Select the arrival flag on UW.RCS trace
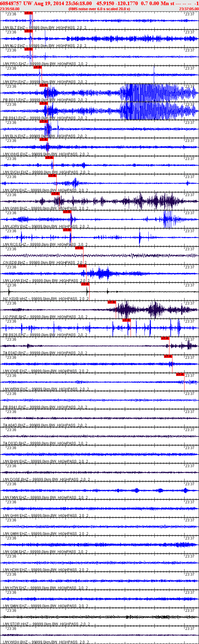Viewport: 199px width, 644px height. pyautogui.click(x=67, y=230)
